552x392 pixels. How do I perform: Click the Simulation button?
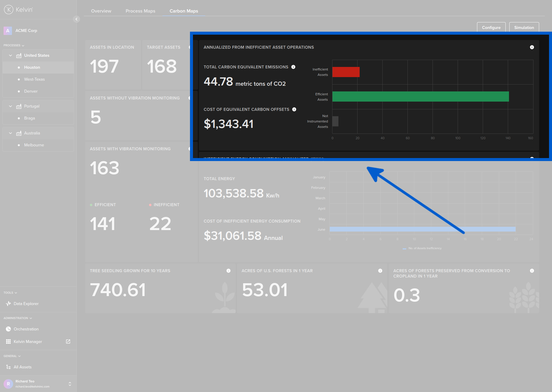[x=524, y=27]
